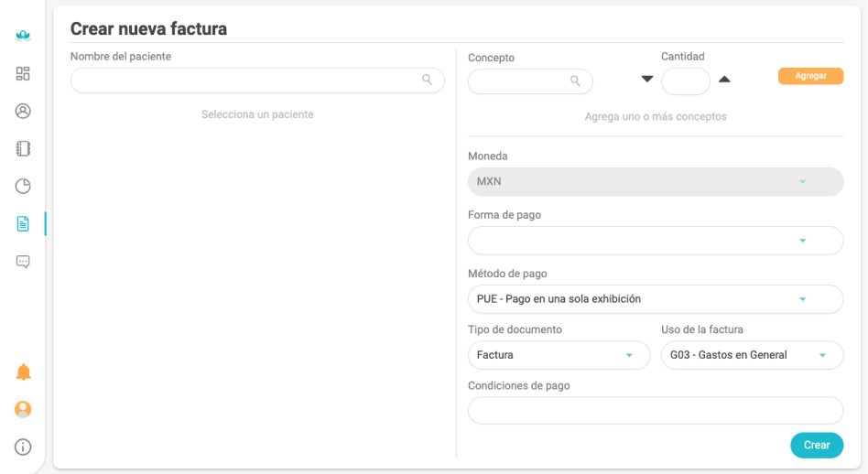
Task: Click the search magnifier in patient name field
Action: click(427, 80)
